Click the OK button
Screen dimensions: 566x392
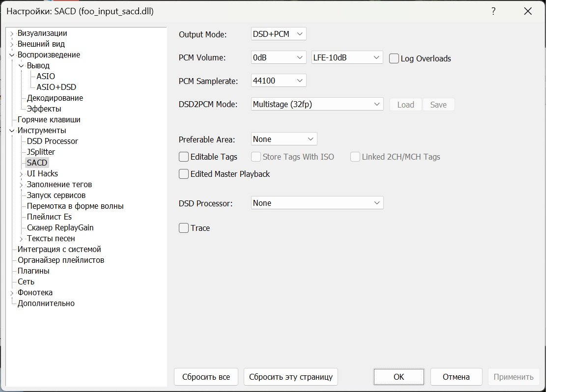399,377
